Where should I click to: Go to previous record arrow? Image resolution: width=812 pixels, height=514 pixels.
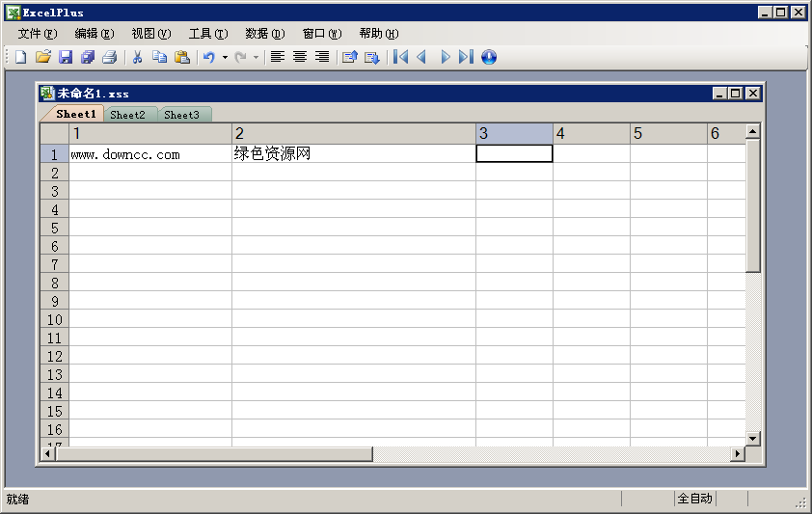[x=422, y=57]
